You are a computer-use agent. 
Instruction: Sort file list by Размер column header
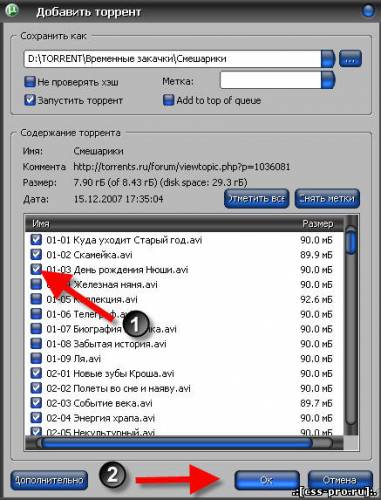[317, 224]
